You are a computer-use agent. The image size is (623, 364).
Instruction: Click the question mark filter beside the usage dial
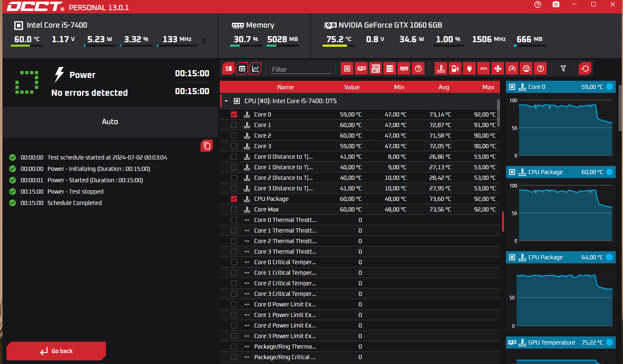point(541,69)
